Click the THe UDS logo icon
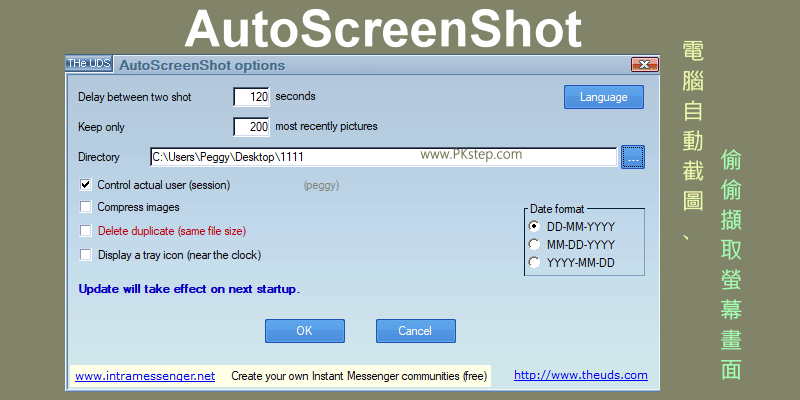This screenshot has height=400, width=800. (89, 64)
